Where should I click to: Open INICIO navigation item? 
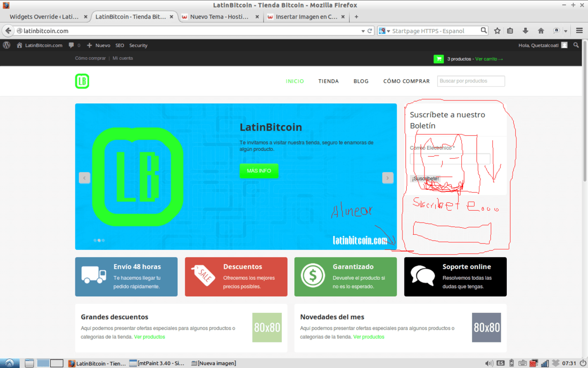pyautogui.click(x=295, y=81)
